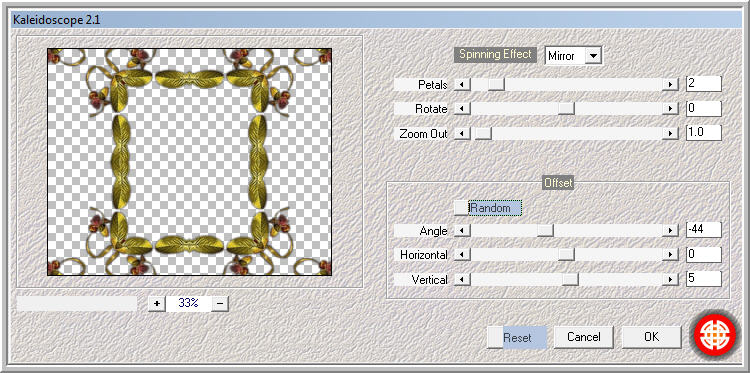Zoom in preview with plus button

pyautogui.click(x=156, y=304)
